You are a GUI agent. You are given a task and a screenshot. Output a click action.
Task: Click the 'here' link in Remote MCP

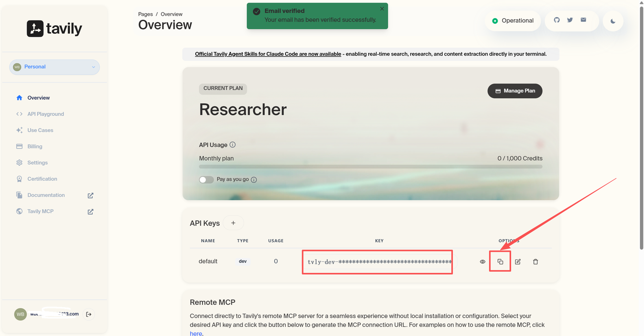pyautogui.click(x=196, y=333)
